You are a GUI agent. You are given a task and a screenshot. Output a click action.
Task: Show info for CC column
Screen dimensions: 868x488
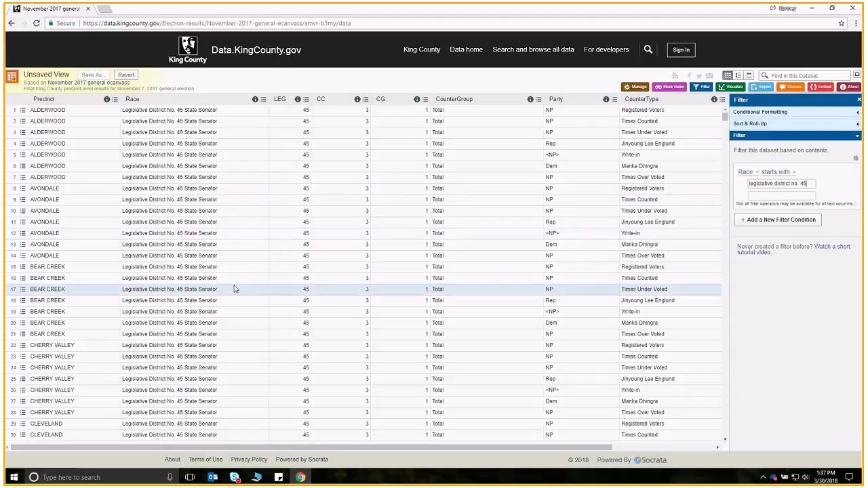(x=357, y=99)
